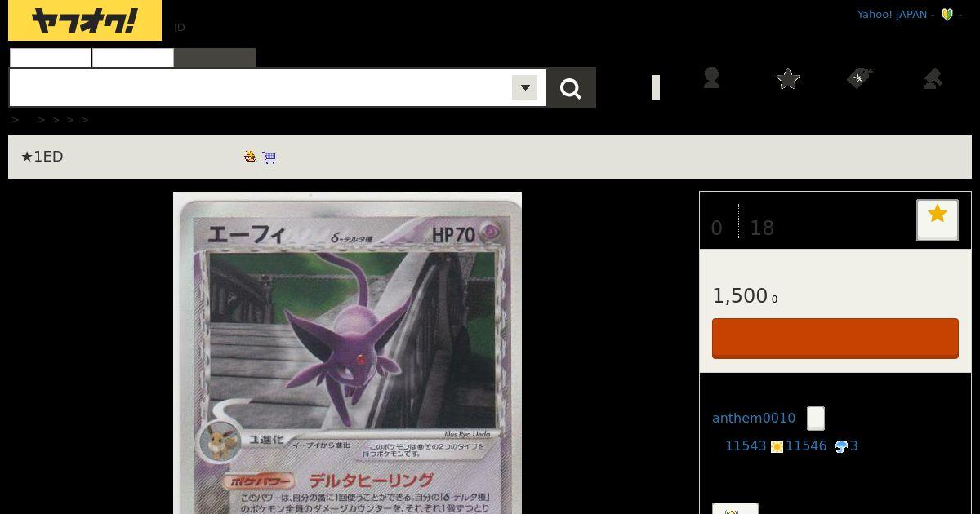The image size is (980, 514).
Task: Click the small white bar left of profile icon
Action: 656,87
